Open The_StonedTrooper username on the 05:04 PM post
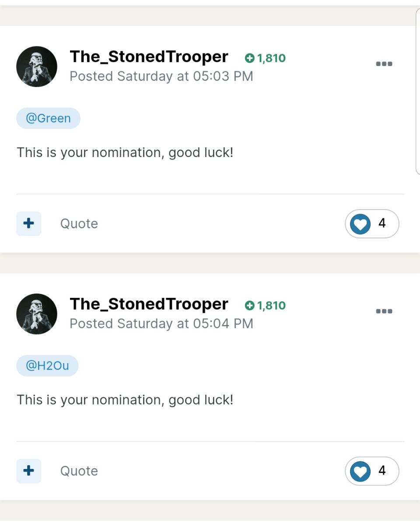 coord(149,304)
